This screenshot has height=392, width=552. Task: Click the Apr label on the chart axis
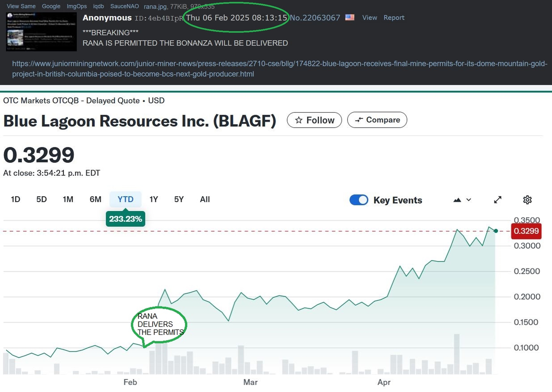click(x=384, y=382)
